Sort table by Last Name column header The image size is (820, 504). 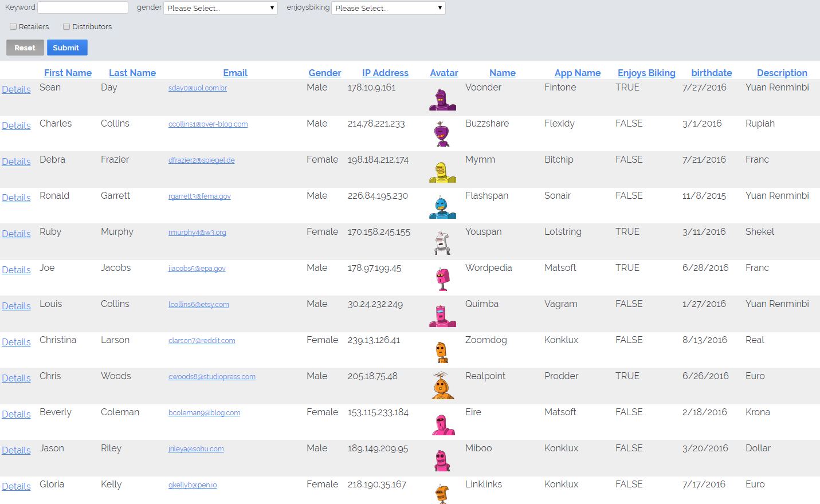pos(132,73)
